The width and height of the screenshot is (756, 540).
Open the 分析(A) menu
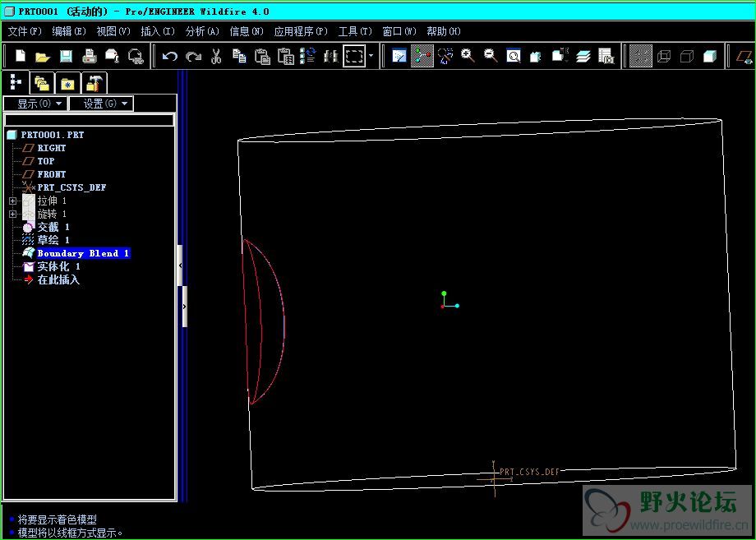[202, 31]
